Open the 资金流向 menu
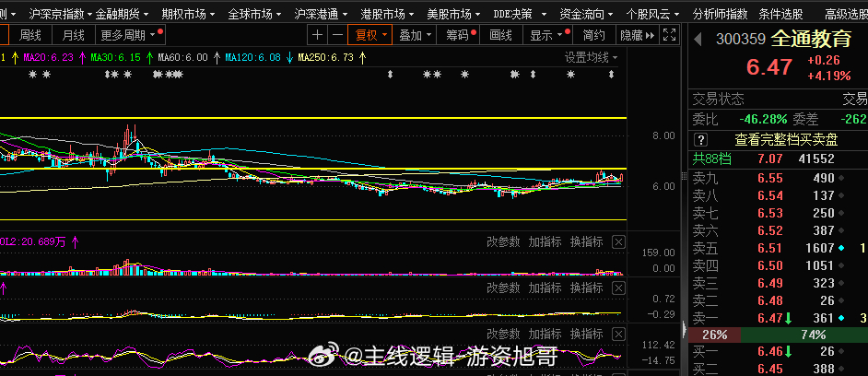Image resolution: width=868 pixels, height=376 pixels. (586, 13)
